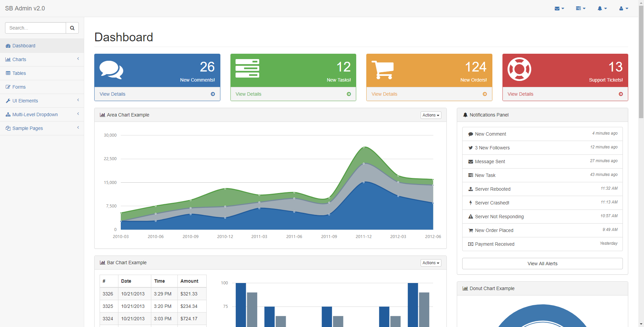
Task: Select the Server Crashed! notification
Action: coord(542,203)
